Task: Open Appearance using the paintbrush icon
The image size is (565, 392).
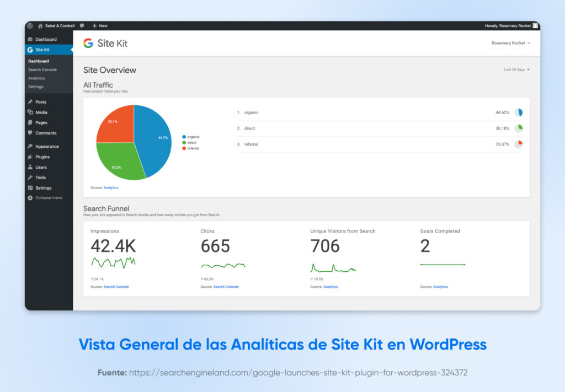Action: [x=30, y=146]
